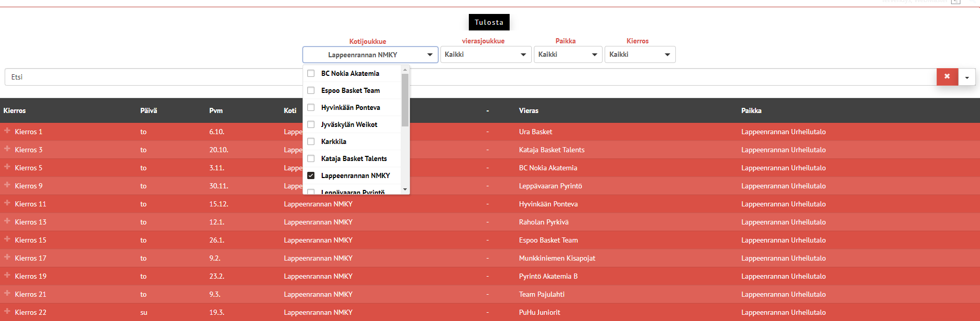Tick the Kataja Basket Talents checkbox

[x=311, y=158]
